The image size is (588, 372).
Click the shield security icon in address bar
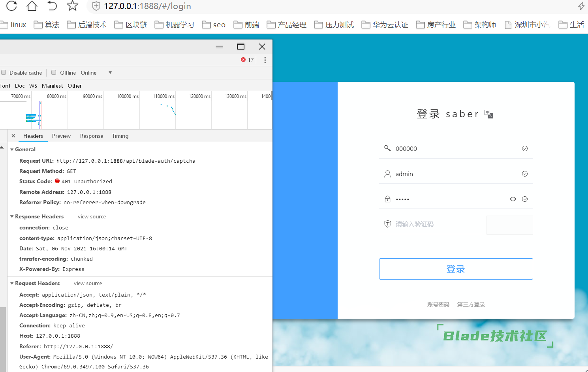(96, 6)
